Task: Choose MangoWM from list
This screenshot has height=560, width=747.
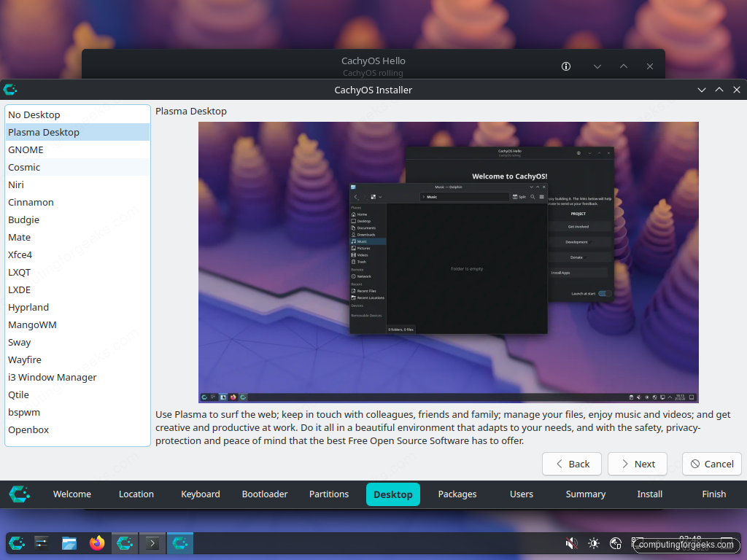Action: click(77, 324)
